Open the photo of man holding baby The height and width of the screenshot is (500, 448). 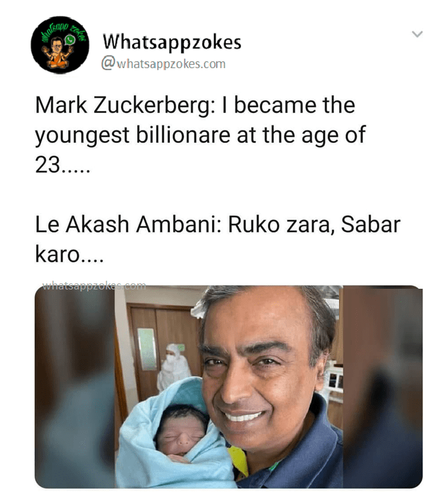[229, 386]
